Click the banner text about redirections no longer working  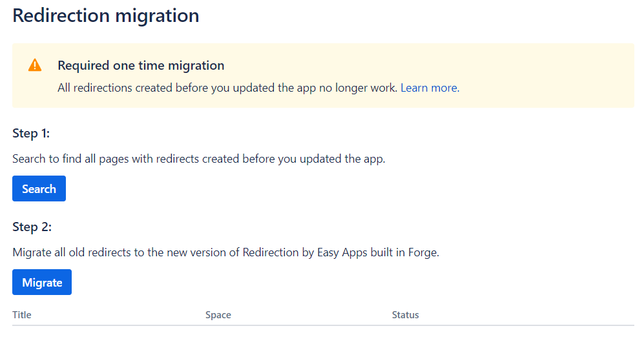[227, 88]
